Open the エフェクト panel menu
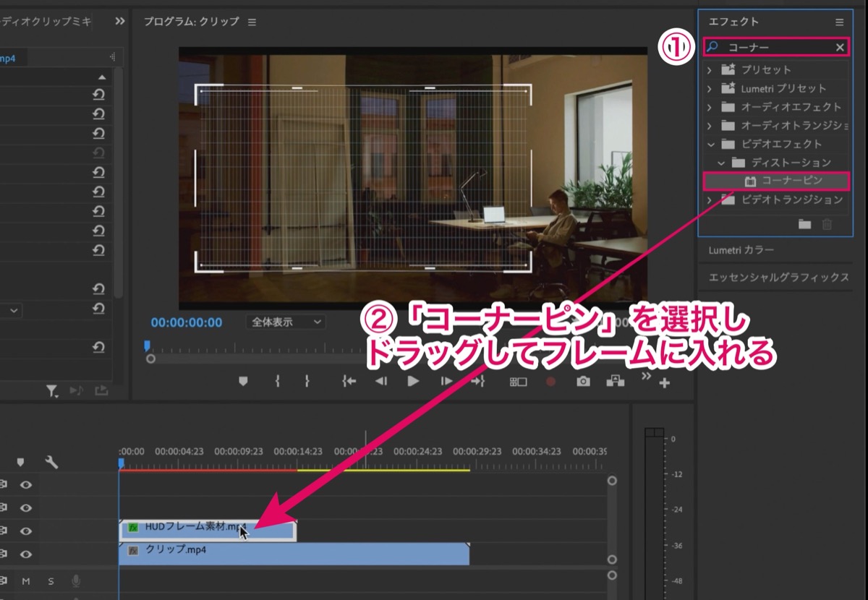The width and height of the screenshot is (868, 600). [x=839, y=22]
